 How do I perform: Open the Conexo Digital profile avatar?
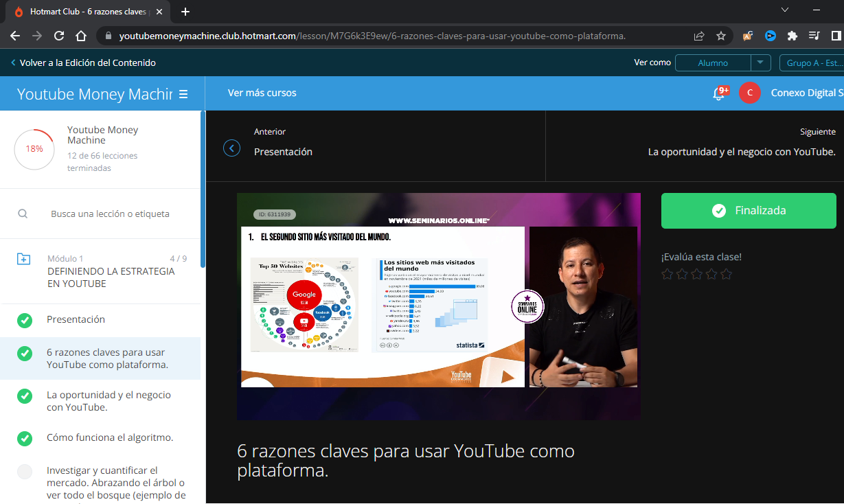(750, 93)
